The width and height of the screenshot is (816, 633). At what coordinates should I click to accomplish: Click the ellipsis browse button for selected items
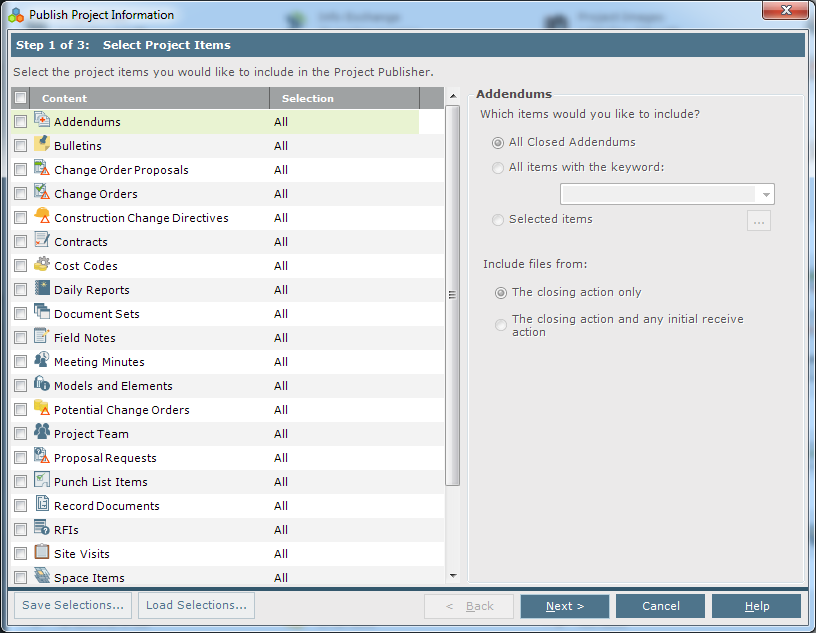pos(759,221)
